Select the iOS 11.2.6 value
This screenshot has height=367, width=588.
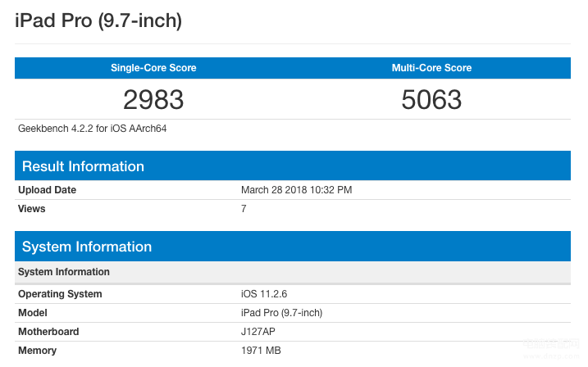(x=264, y=294)
